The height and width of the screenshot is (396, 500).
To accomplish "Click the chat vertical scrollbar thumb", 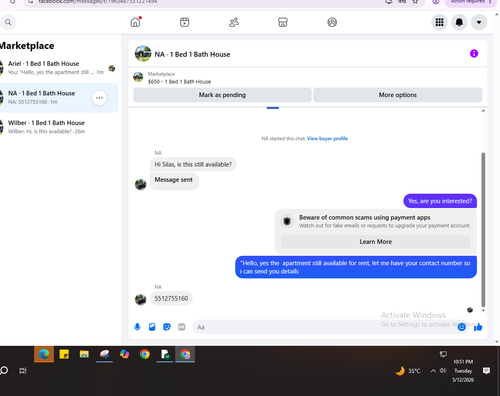I will coord(483,229).
